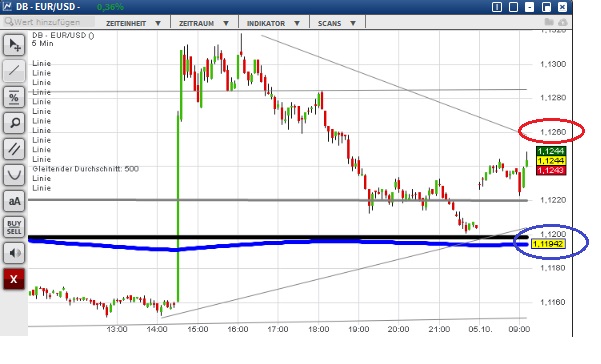Image resolution: width=601 pixels, height=364 pixels.
Task: Click the green 1,1244 price tag
Action: (x=551, y=151)
